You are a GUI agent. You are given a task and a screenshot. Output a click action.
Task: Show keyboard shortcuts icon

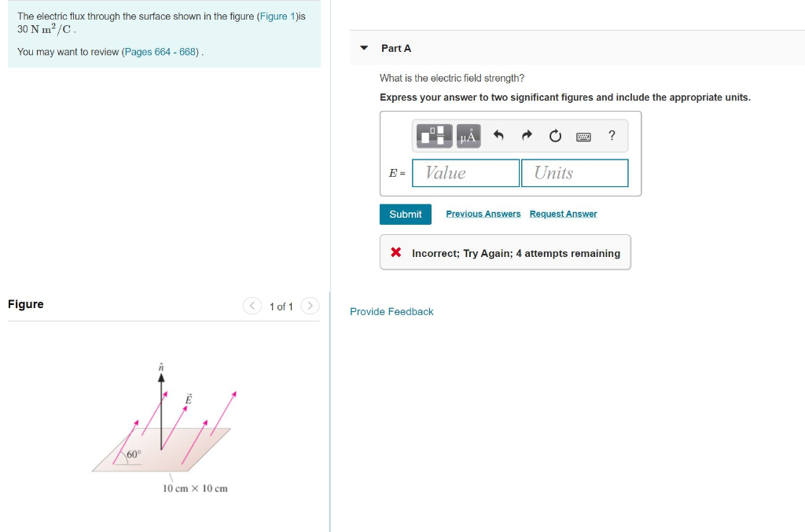[x=583, y=137]
